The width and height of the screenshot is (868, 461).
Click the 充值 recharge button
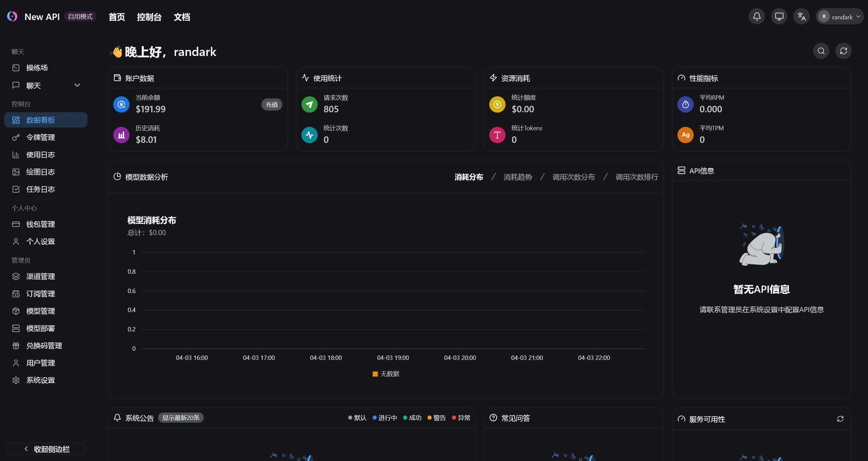tap(272, 104)
